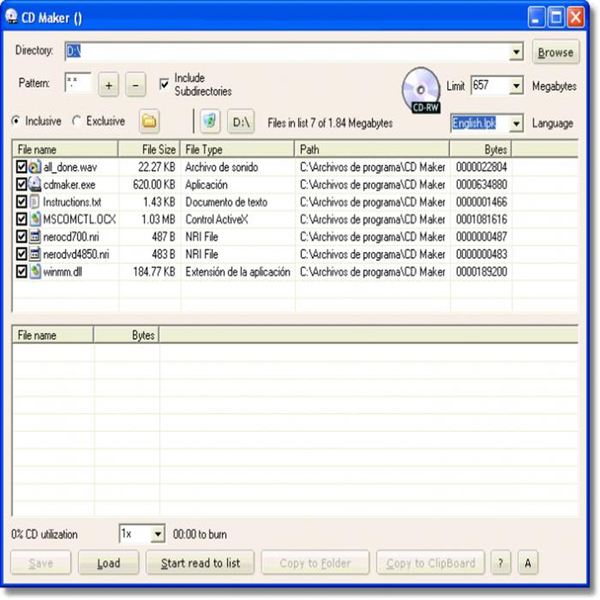The image size is (600, 600).
Task: Uncheck the Instructions.txt checkbox
Action: pyautogui.click(x=21, y=202)
